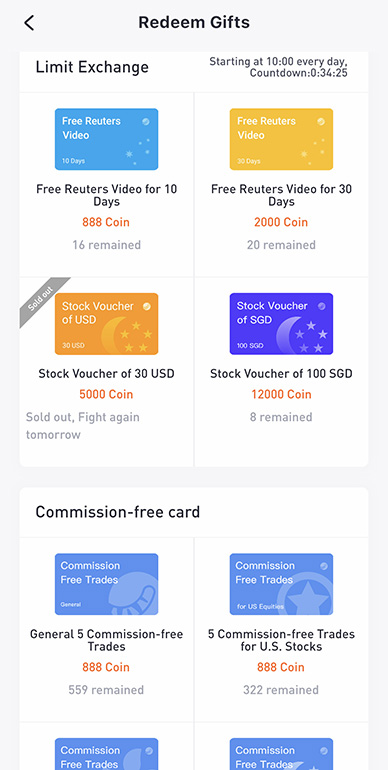Tap the countdown timer text
Image resolution: width=388 pixels, height=770 pixels.
click(298, 74)
